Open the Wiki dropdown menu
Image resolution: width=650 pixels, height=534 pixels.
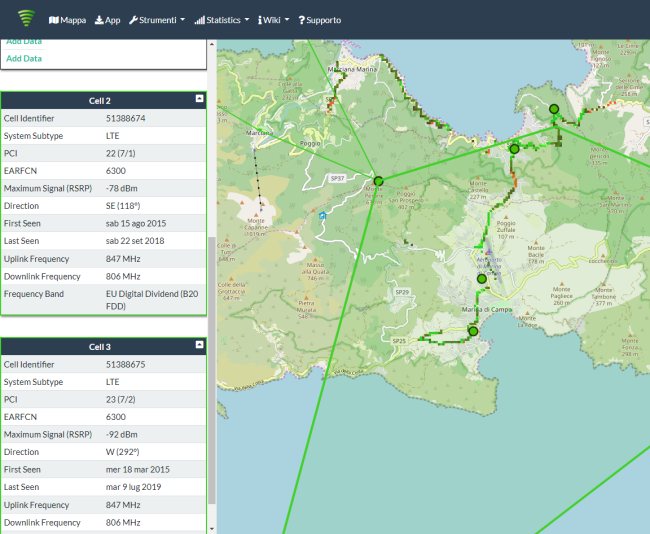pyautogui.click(x=274, y=20)
